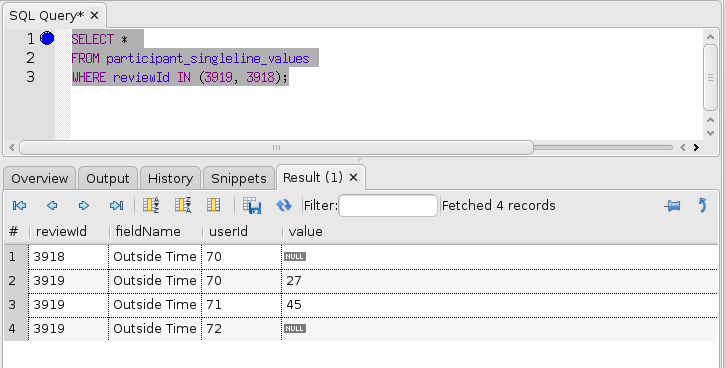This screenshot has width=726, height=368.
Task: Click the editor vertical scrollbar thumb
Action: click(x=710, y=77)
